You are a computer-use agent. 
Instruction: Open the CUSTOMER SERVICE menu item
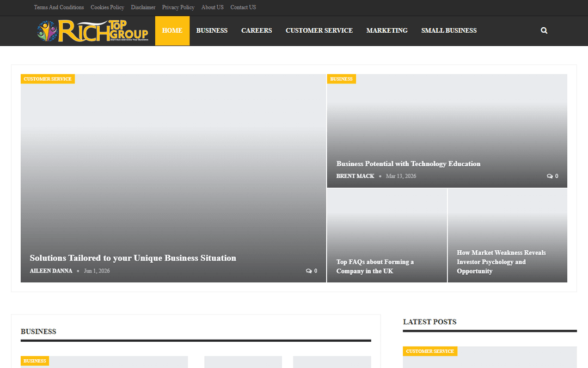click(x=319, y=31)
